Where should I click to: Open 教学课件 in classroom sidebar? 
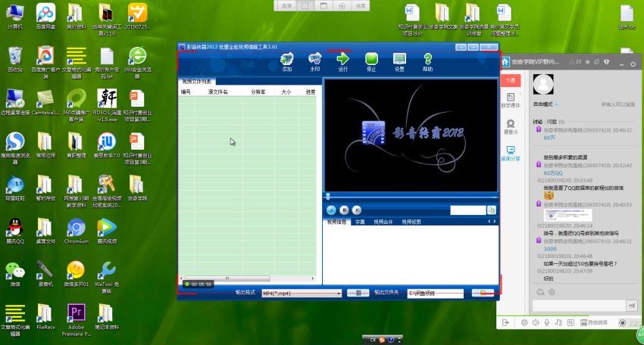click(x=511, y=101)
